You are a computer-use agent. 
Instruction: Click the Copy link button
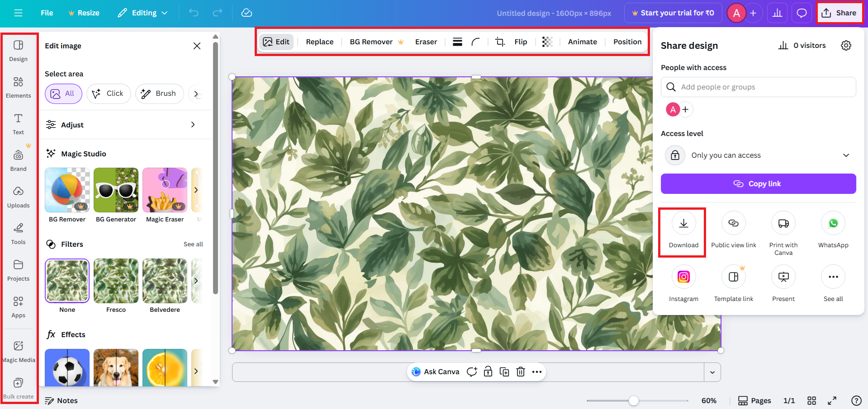pyautogui.click(x=758, y=183)
